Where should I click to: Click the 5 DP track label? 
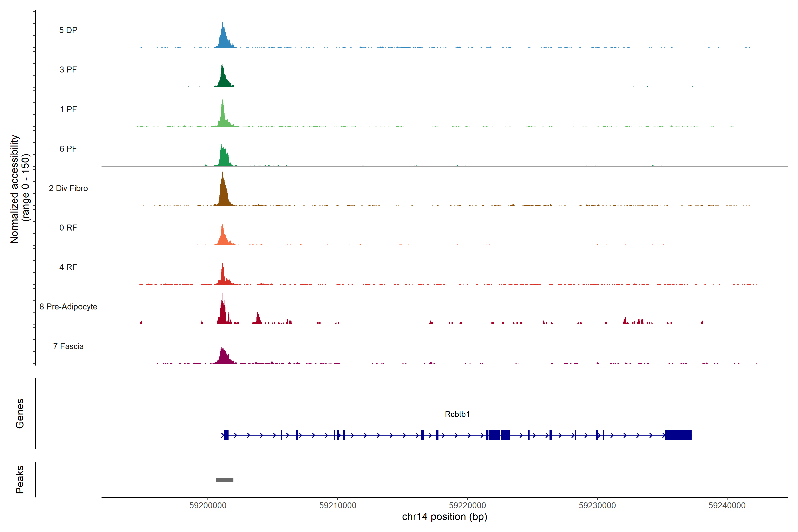coord(68,30)
